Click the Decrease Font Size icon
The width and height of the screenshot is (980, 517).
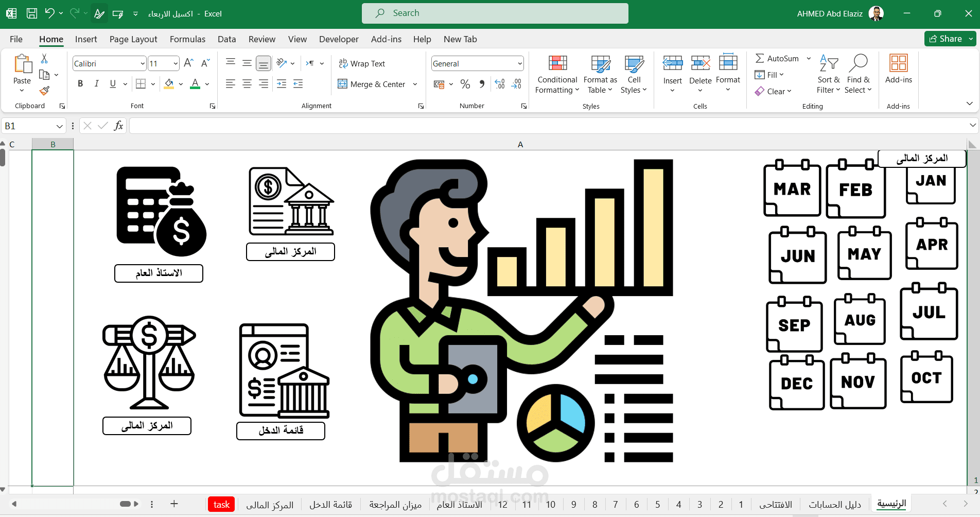tap(205, 63)
